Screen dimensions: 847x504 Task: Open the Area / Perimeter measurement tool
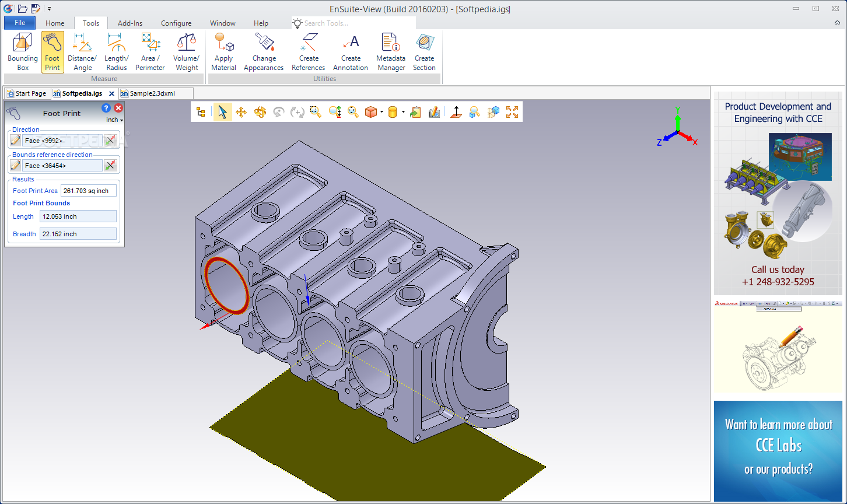[150, 52]
